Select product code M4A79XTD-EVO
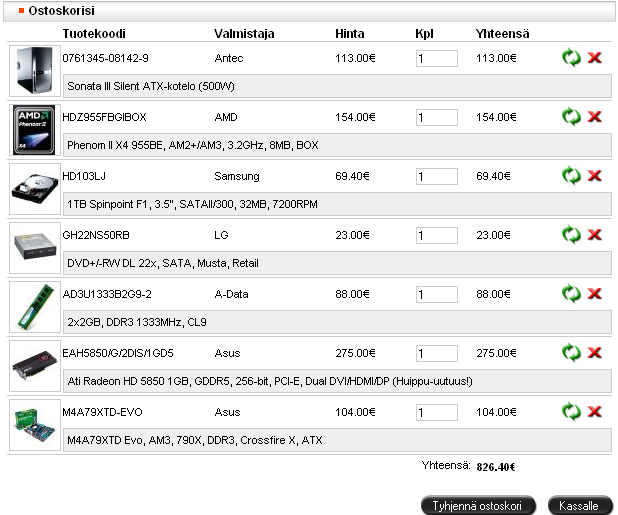The width and height of the screenshot is (618, 515). pyautogui.click(x=102, y=412)
